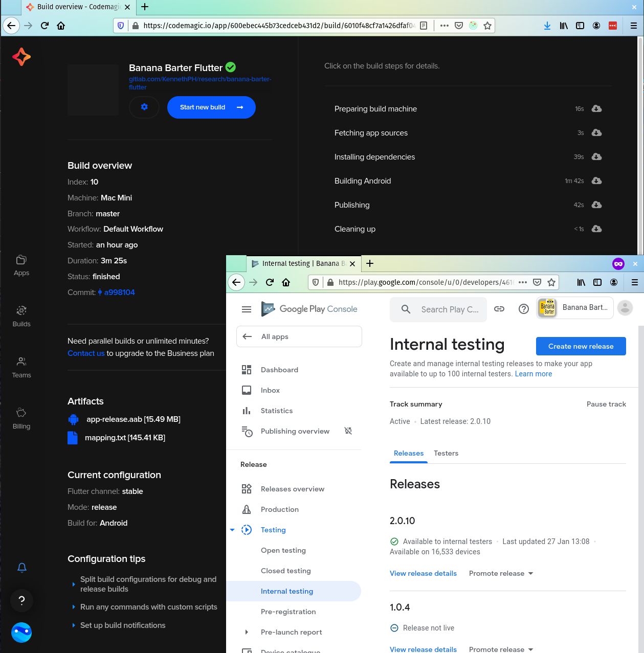The image size is (644, 653).
Task: Download log for Preparing build machine step
Action: tap(596, 109)
